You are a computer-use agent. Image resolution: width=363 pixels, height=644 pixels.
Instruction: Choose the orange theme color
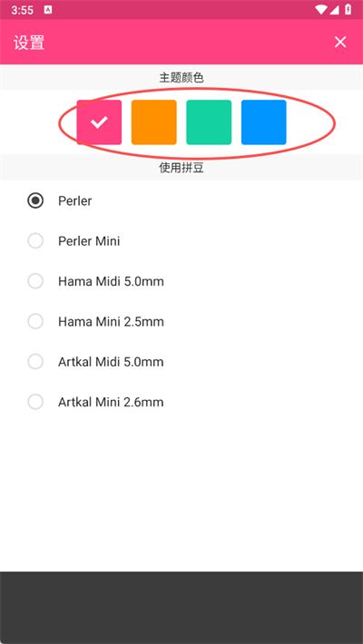153,122
